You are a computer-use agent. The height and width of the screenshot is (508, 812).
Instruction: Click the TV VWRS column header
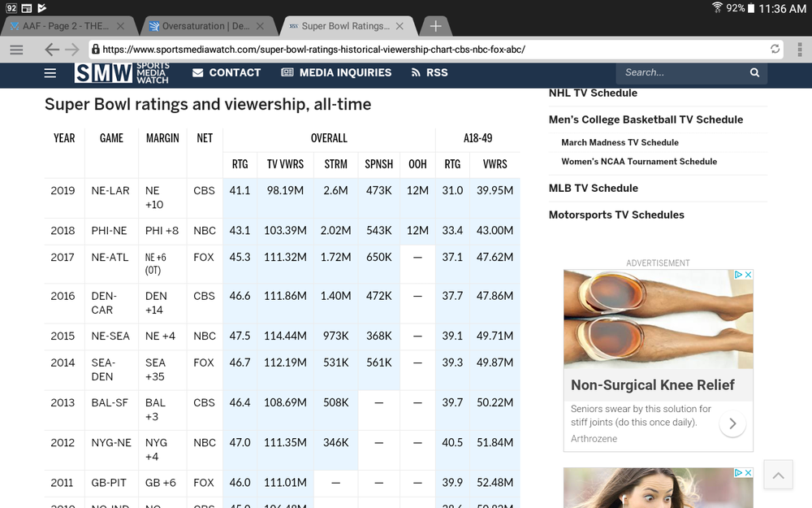click(285, 164)
